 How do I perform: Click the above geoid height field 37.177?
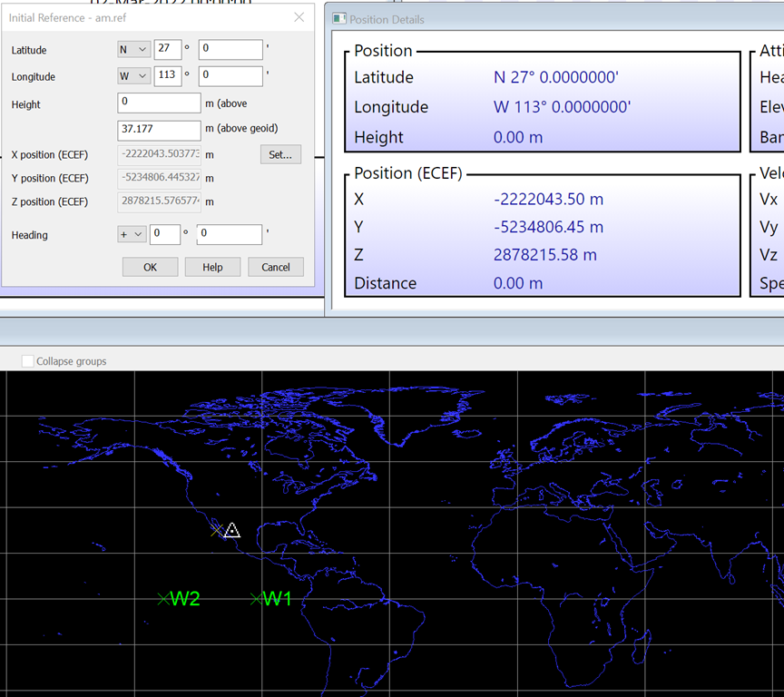tap(159, 131)
